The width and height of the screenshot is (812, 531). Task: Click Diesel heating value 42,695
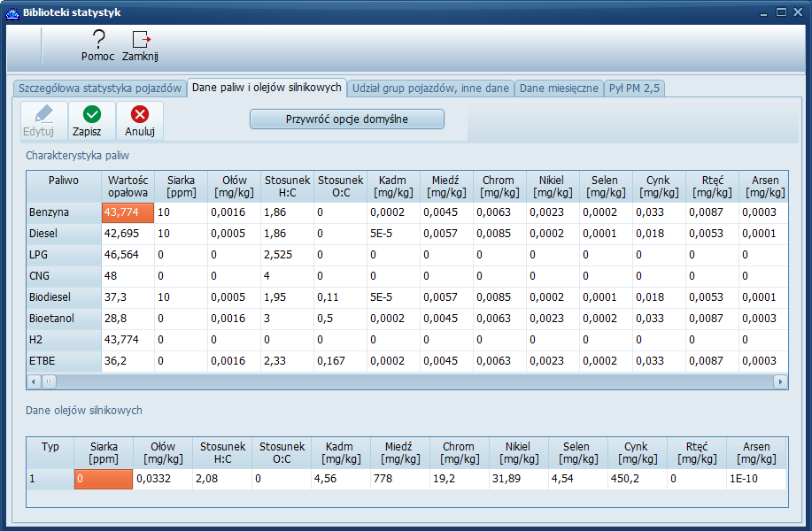128,234
